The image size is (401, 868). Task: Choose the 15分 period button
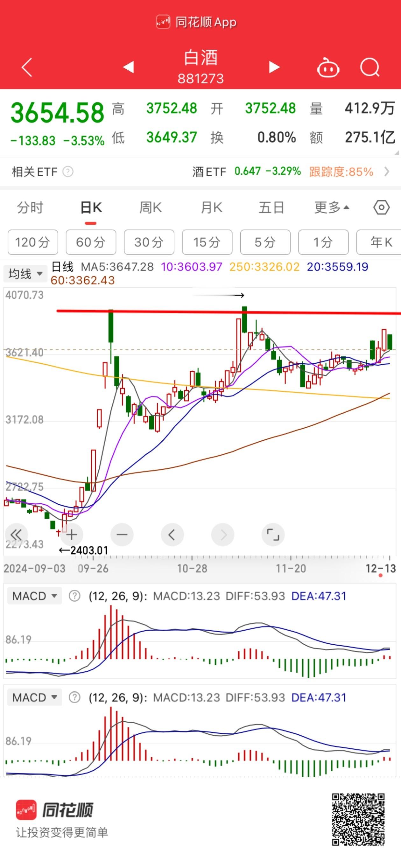207,242
